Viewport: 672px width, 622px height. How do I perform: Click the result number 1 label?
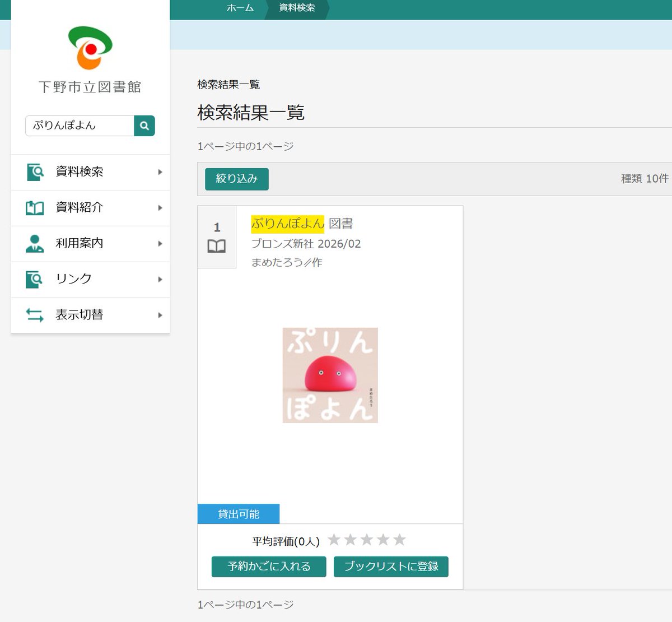(217, 228)
